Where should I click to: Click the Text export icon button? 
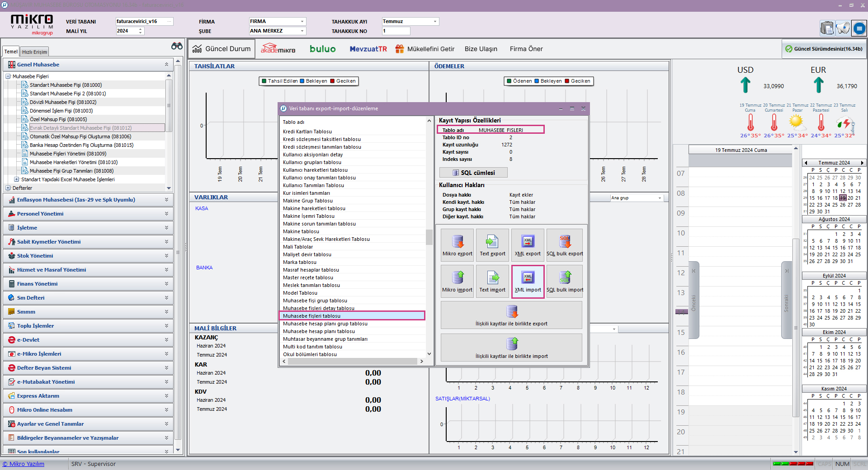click(492, 245)
